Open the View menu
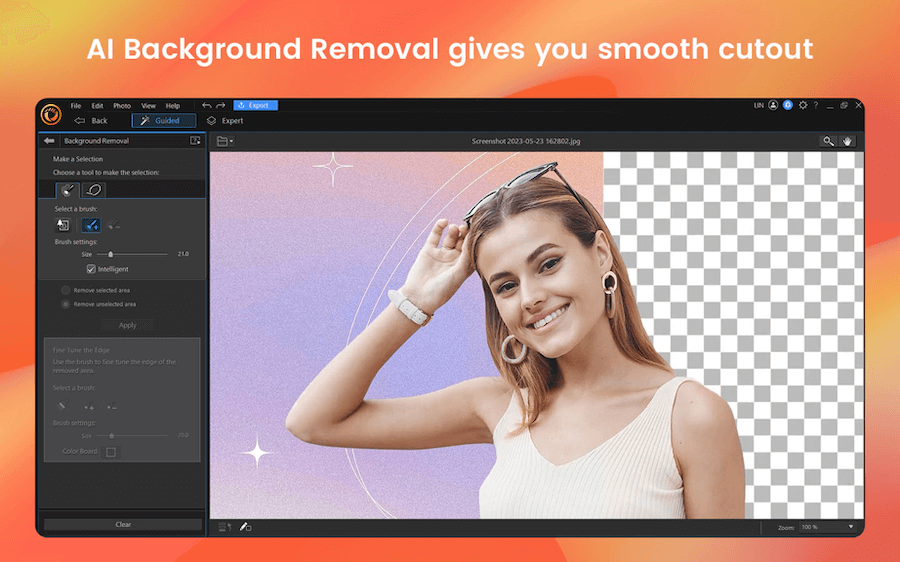Image resolution: width=900 pixels, height=562 pixels. click(148, 106)
